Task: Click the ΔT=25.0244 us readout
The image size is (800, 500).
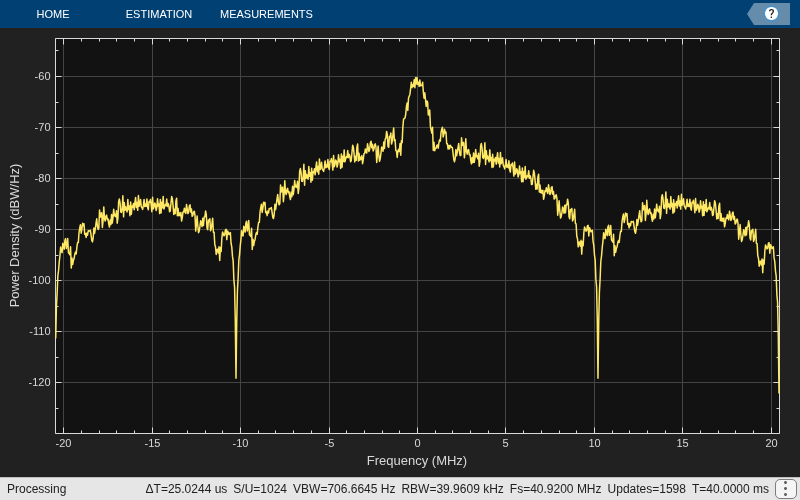Action: pos(186,489)
